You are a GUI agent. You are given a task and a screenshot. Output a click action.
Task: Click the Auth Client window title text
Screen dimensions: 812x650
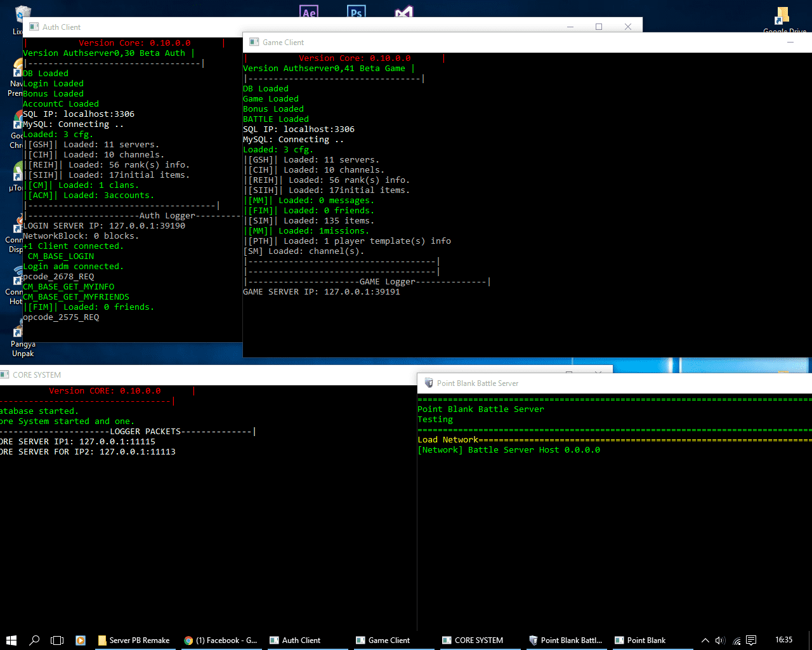(62, 27)
